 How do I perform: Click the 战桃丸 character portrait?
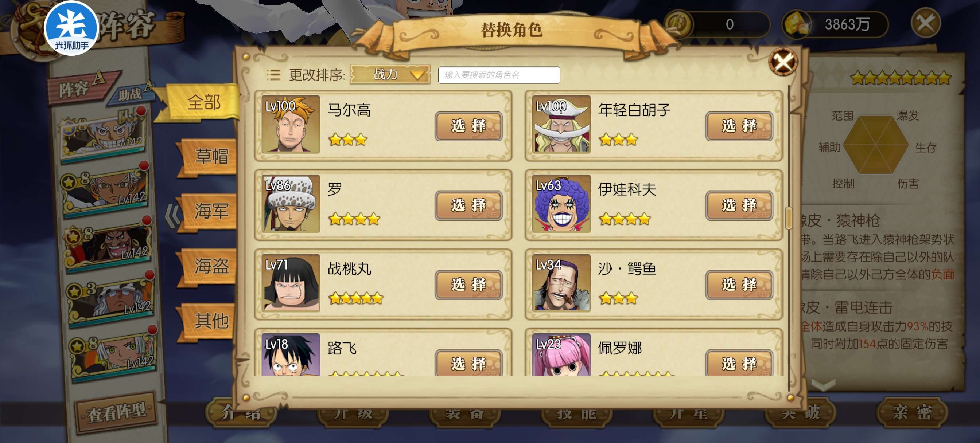click(291, 283)
